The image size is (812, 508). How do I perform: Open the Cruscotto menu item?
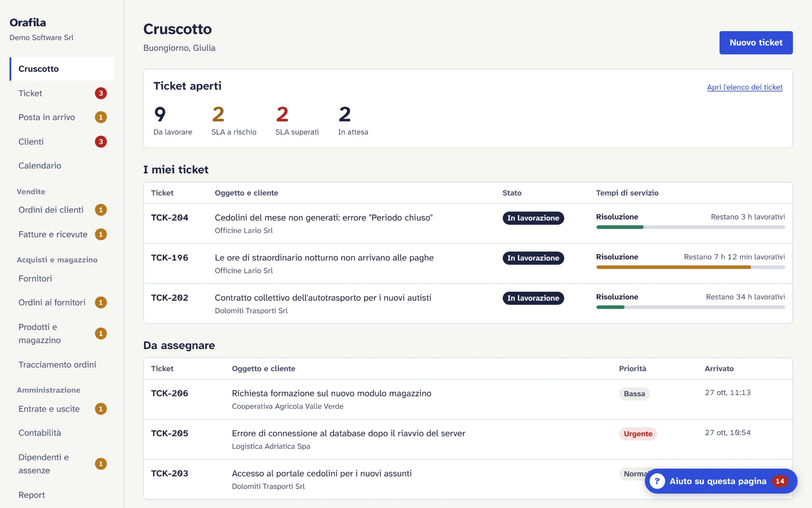click(x=62, y=69)
